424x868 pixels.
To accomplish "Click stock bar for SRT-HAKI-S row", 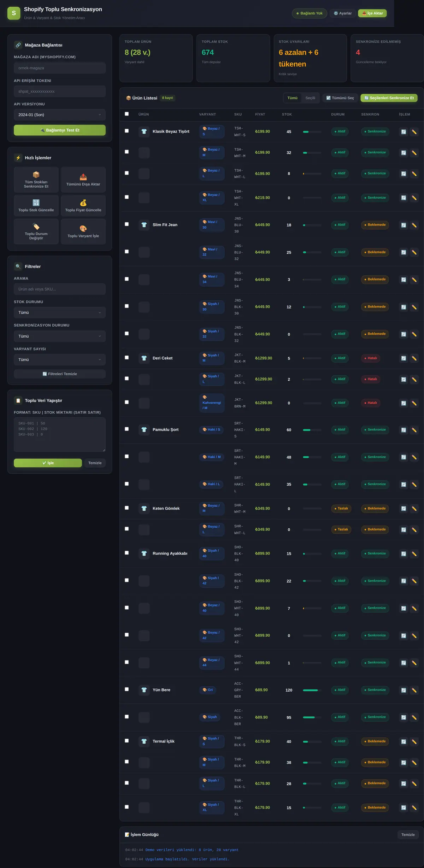I will (x=312, y=430).
